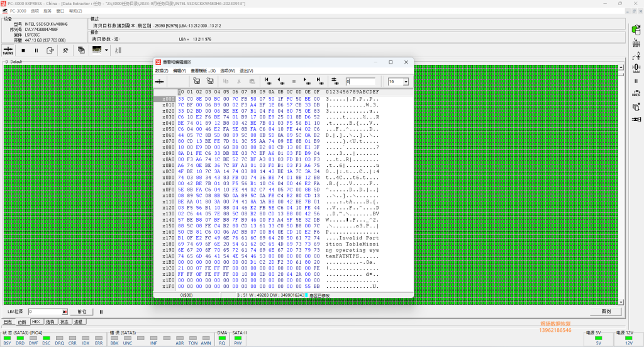Switch to the 进程 tab

[x=79, y=322]
